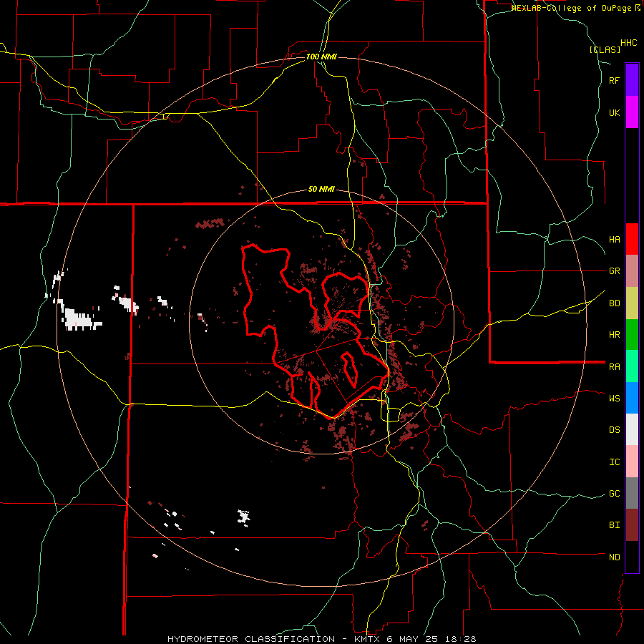
Task: Click the HHC product label
Action: (x=629, y=43)
